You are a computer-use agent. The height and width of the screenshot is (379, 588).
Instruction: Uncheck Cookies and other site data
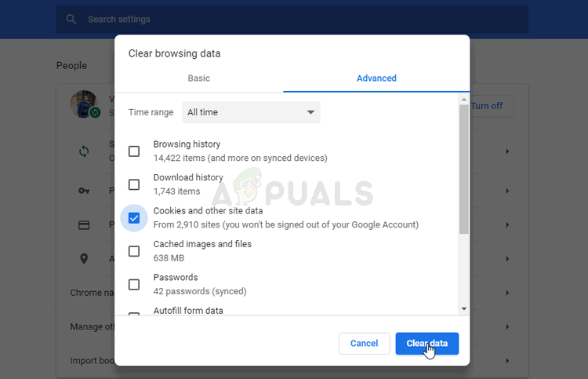pos(134,218)
